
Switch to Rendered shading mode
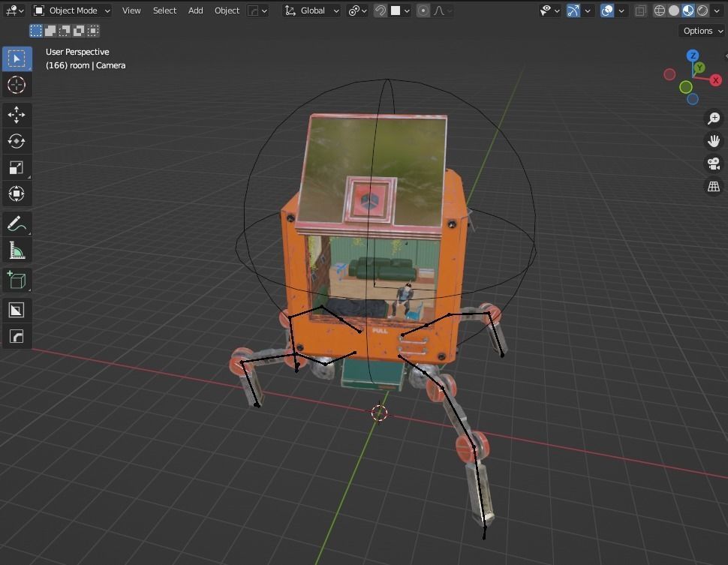(x=702, y=11)
